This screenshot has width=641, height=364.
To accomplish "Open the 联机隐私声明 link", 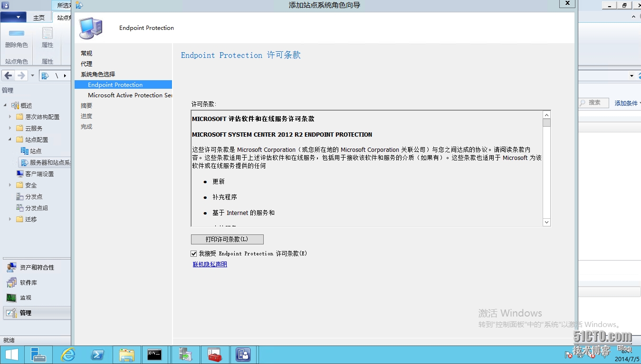I will coord(210,264).
